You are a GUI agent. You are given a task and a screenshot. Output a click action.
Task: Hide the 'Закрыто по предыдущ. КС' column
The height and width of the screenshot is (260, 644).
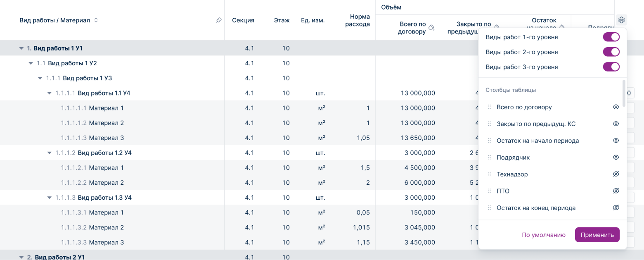point(616,124)
